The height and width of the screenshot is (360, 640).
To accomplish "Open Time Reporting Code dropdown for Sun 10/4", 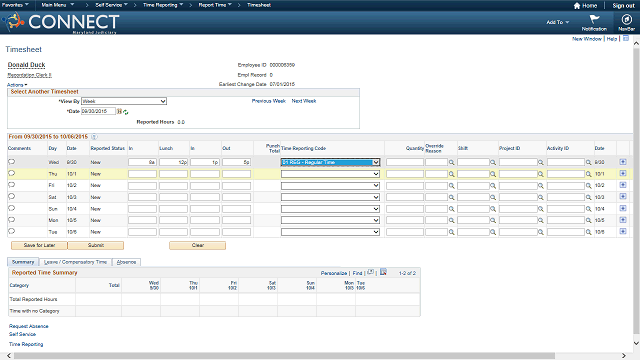I will click(330, 209).
